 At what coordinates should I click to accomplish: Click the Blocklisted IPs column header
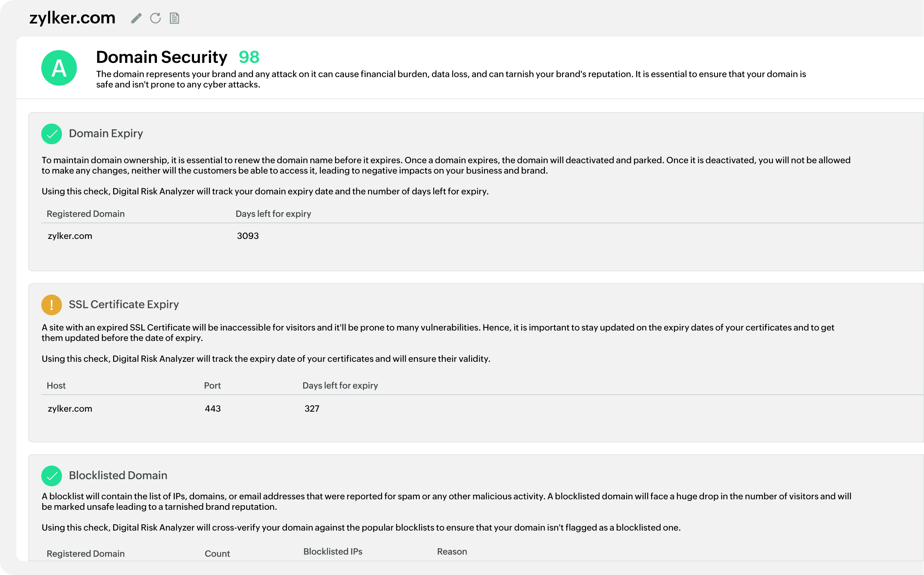(x=333, y=552)
